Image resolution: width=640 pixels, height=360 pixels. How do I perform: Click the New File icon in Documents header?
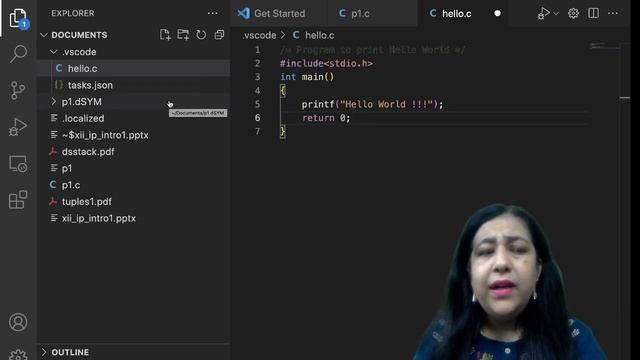click(x=165, y=35)
